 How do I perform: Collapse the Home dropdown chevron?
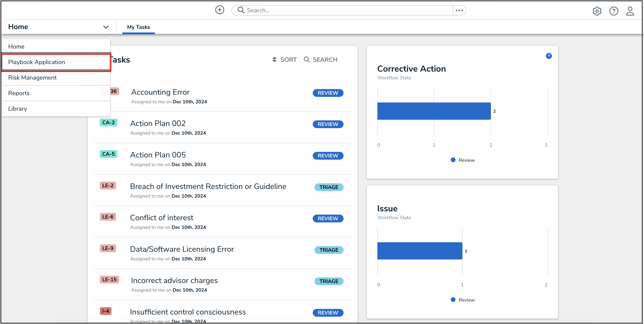tap(106, 27)
